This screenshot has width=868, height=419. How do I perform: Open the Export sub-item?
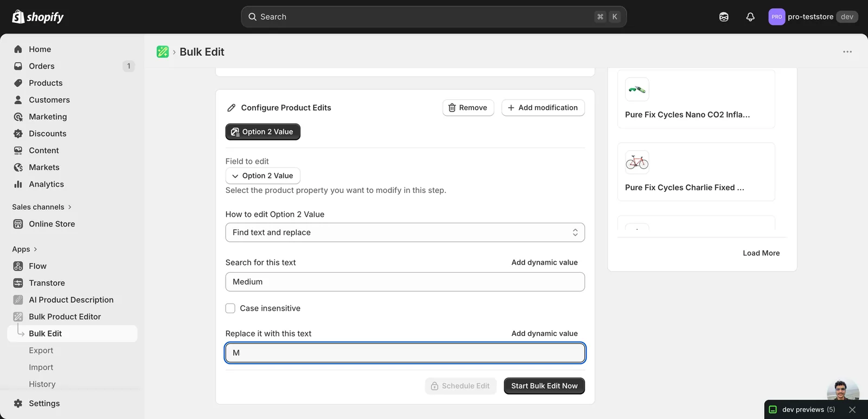click(41, 351)
